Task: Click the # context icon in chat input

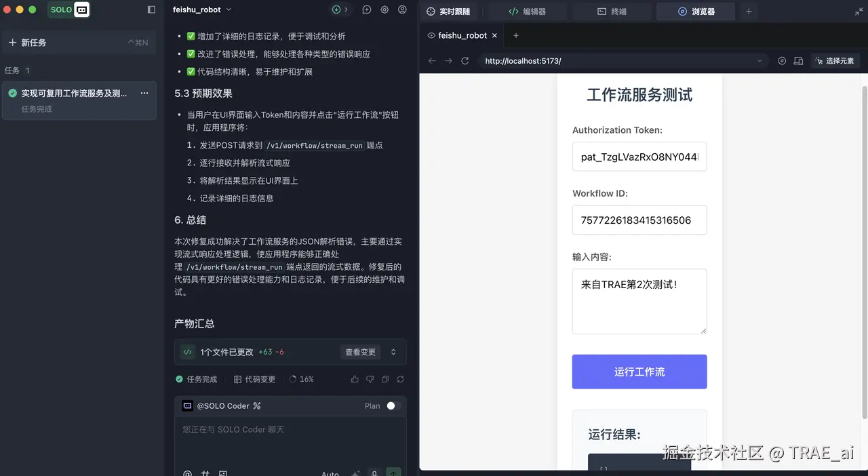Action: tap(205, 474)
